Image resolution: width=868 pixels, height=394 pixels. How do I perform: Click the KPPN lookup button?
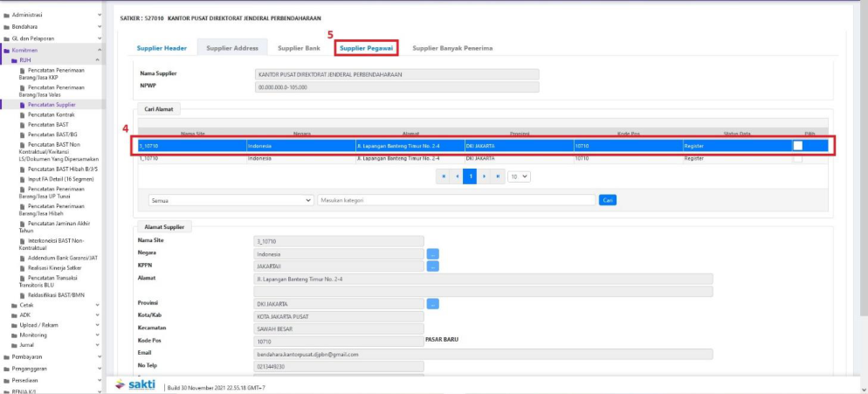(x=432, y=266)
